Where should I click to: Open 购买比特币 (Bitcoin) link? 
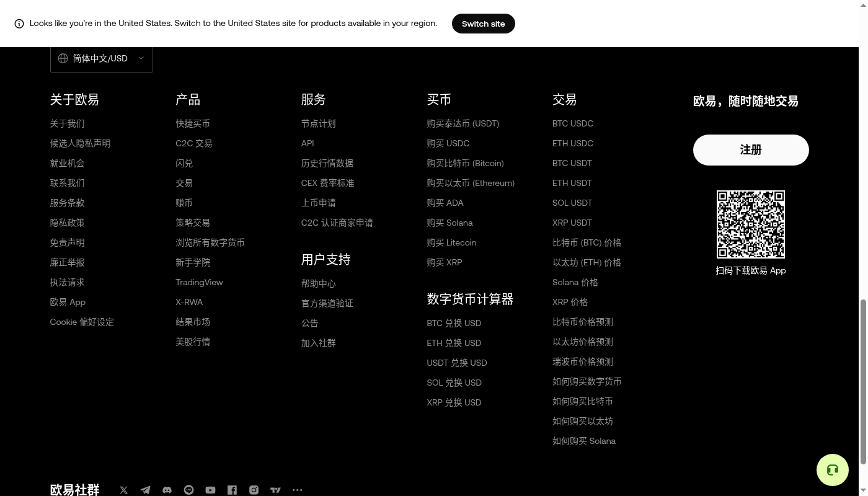(x=466, y=163)
